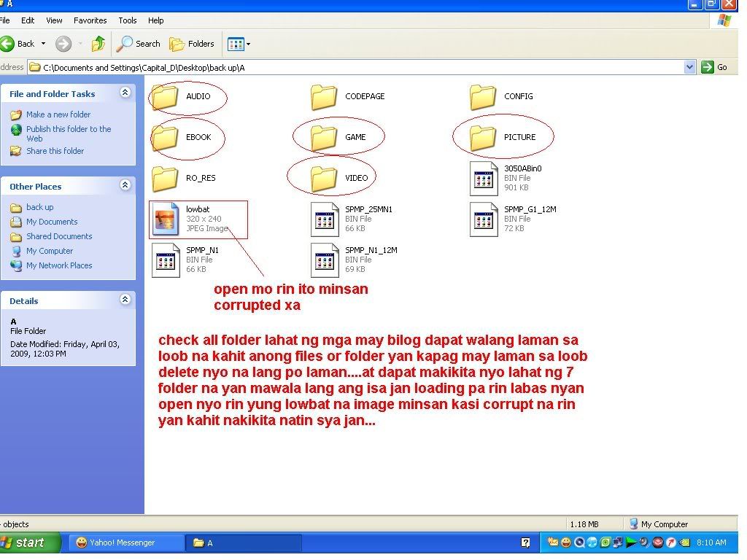Click the CODEPAGE folder name label

[365, 97]
